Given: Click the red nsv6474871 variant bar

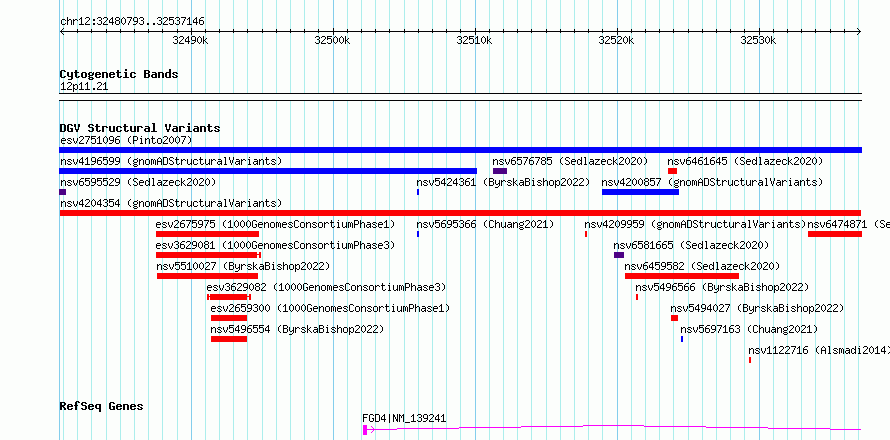Looking at the screenshot, I should pyautogui.click(x=835, y=234).
